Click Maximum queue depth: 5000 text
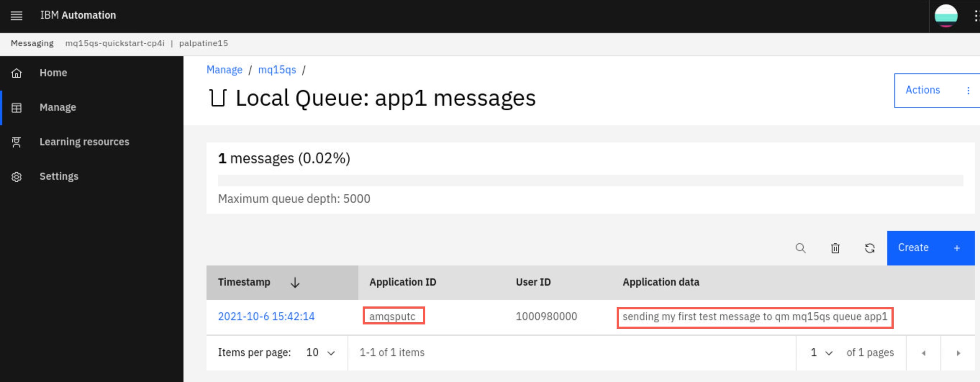This screenshot has height=382, width=980. click(294, 199)
